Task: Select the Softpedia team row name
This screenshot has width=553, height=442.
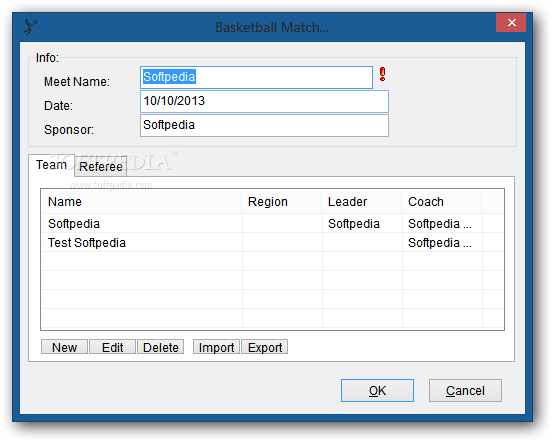Action: click(74, 224)
